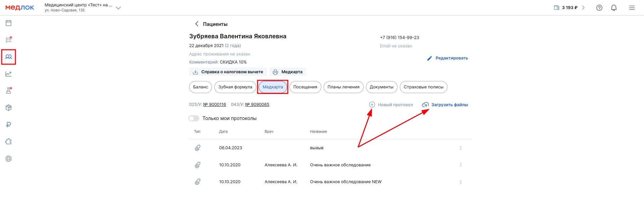Click the plus icon for Новый протокол

pos(372,105)
